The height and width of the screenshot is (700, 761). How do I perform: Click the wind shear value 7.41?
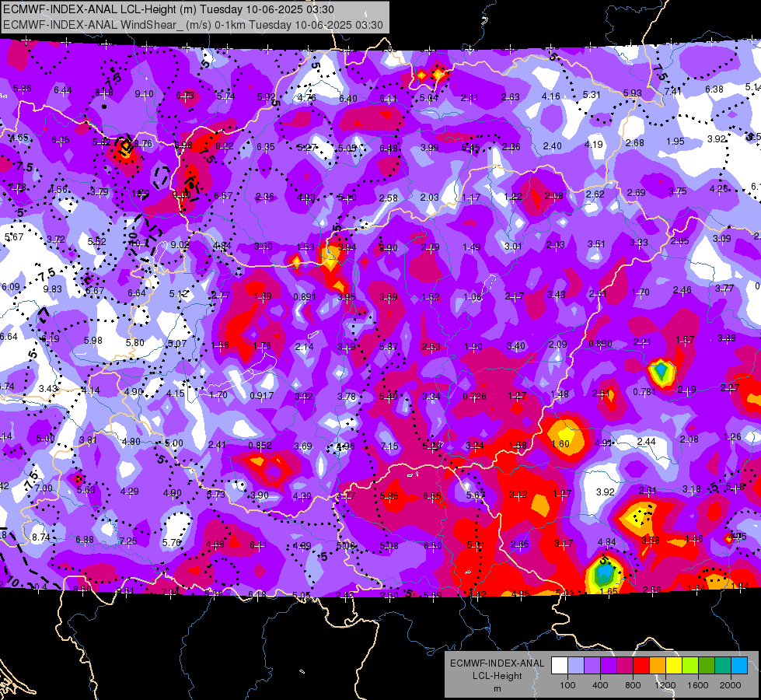click(673, 91)
